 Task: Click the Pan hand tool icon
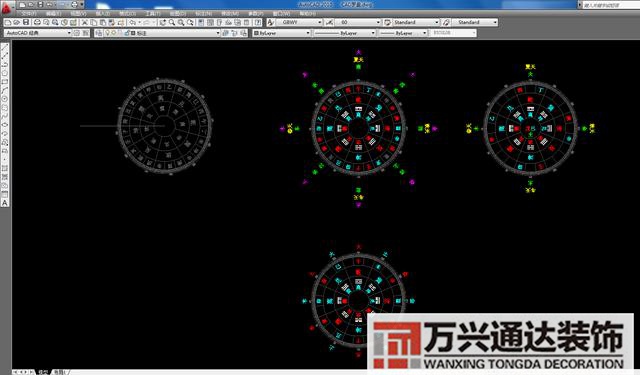click(x=162, y=22)
